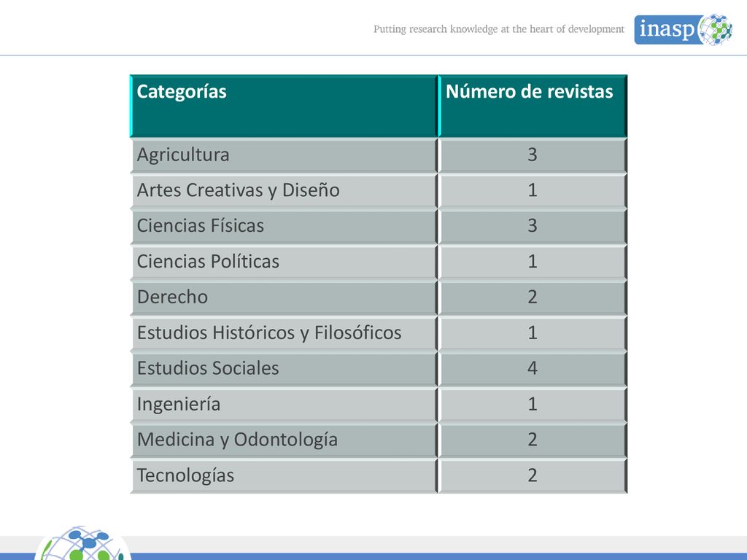Click the Estudios Sociales cell
Viewport: 747px width, 560px height.
point(284,368)
